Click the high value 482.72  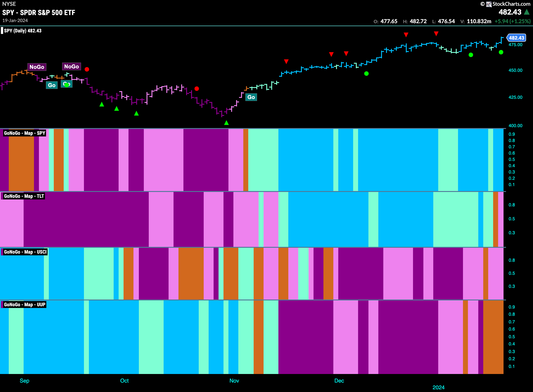418,21
